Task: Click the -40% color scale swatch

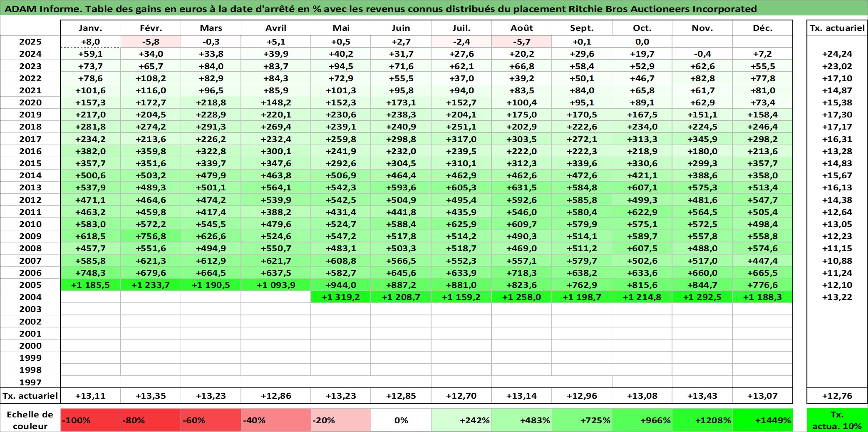Action: 276,420
